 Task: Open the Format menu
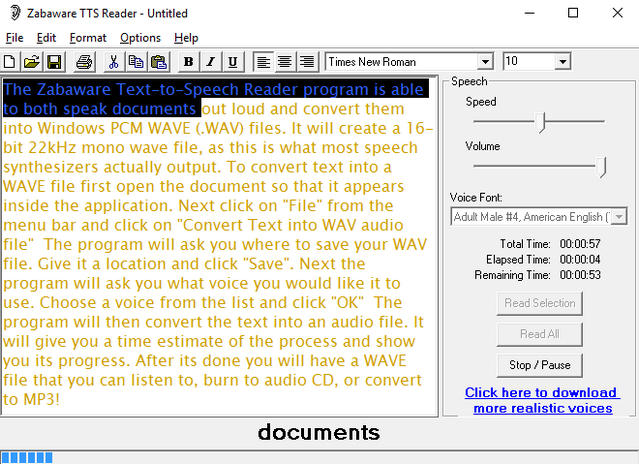pyautogui.click(x=88, y=38)
